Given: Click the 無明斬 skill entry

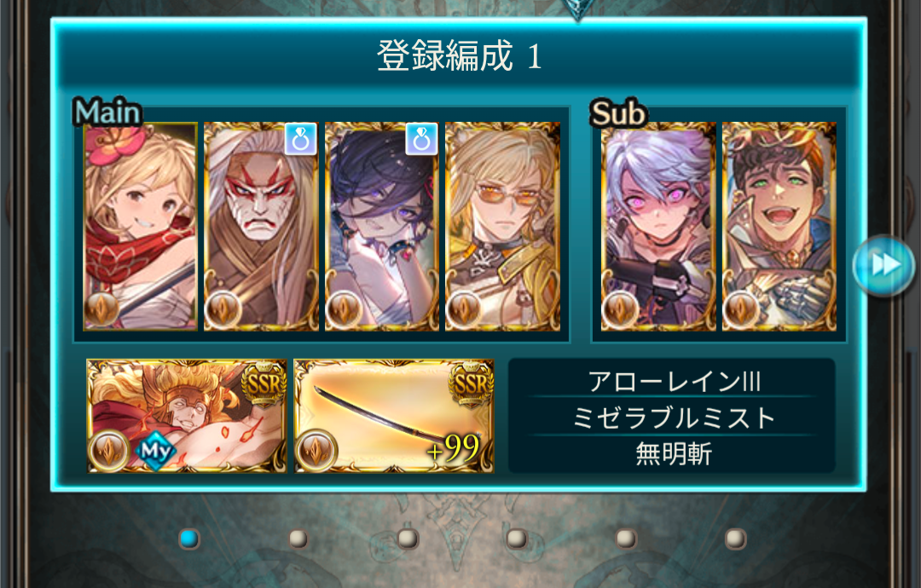Looking at the screenshot, I should 673,453.
